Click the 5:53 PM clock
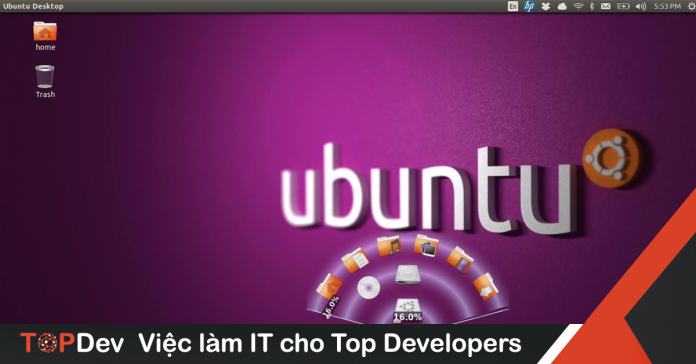Screen dimensions: 696x364 coord(667,6)
